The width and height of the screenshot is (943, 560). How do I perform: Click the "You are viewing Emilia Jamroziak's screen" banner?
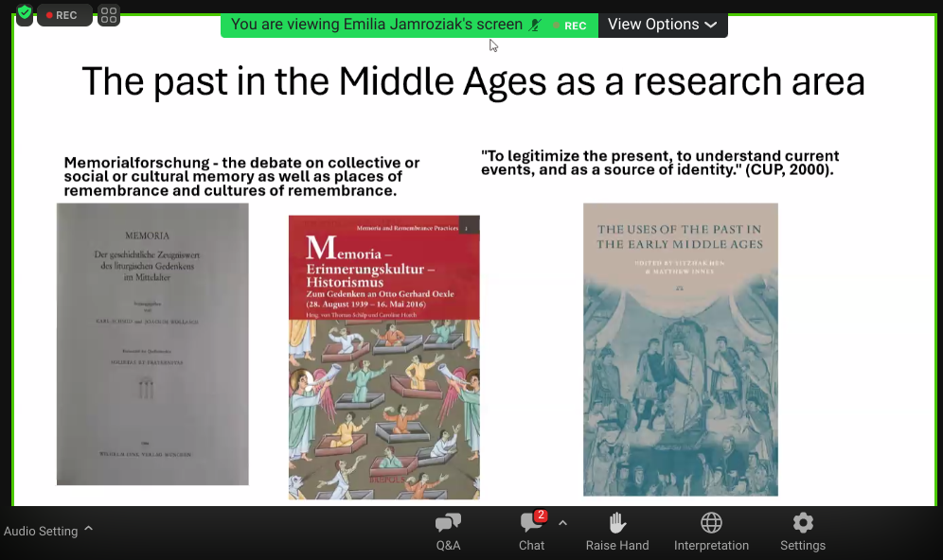[376, 25]
